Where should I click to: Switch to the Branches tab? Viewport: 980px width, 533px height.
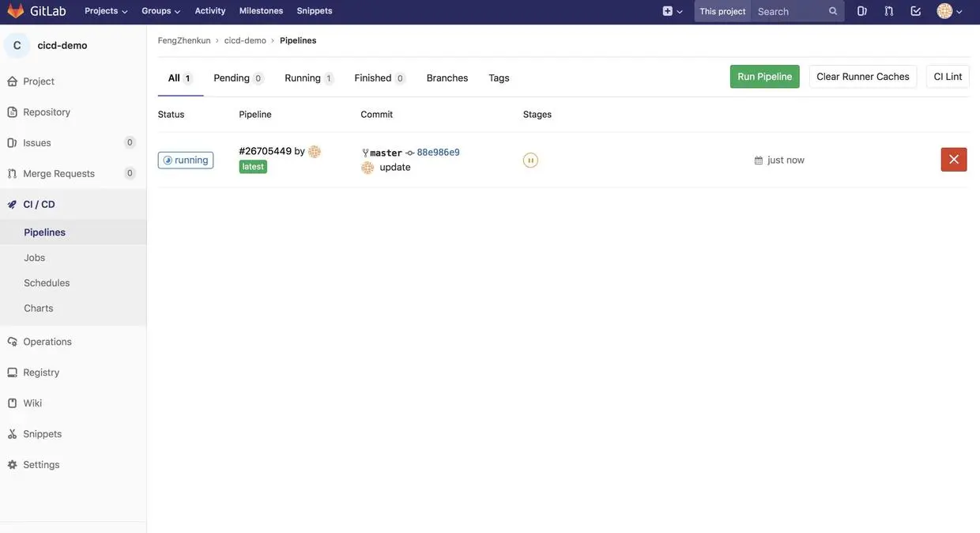coord(447,77)
